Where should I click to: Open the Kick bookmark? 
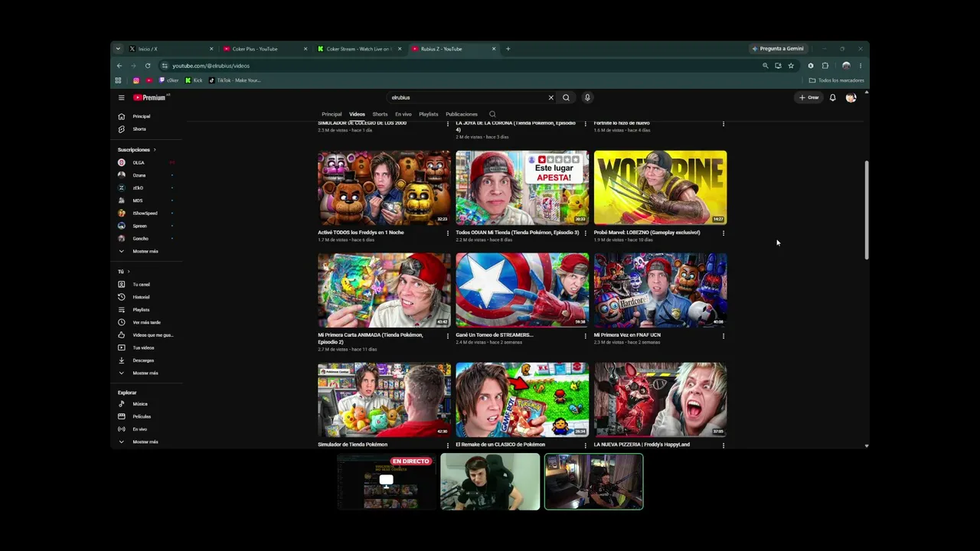tap(194, 80)
